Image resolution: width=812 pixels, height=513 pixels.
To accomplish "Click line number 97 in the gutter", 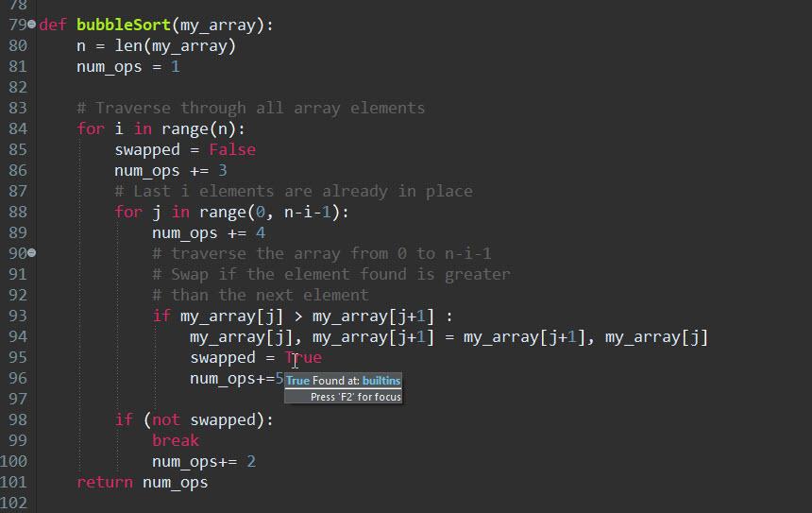I will click(x=18, y=399).
